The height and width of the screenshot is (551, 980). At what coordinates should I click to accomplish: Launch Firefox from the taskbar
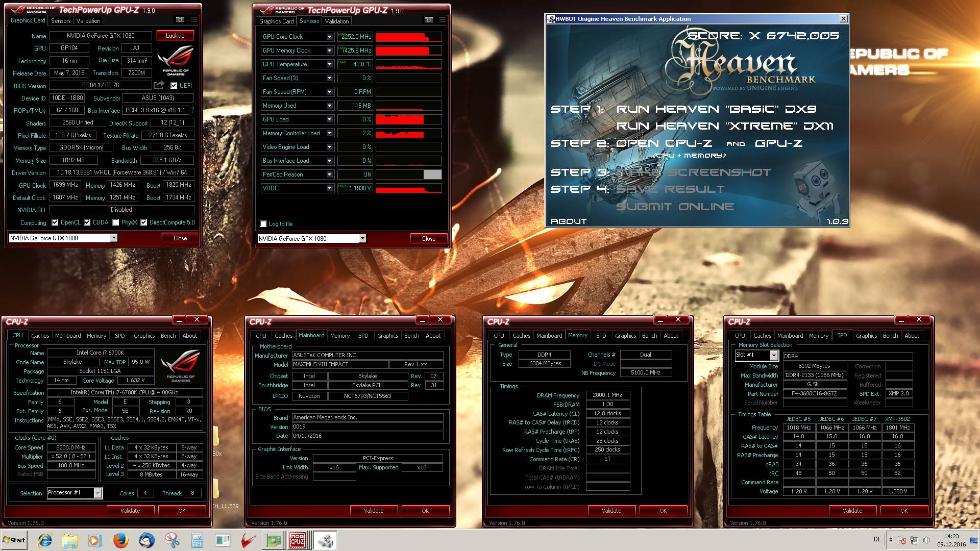click(x=120, y=540)
